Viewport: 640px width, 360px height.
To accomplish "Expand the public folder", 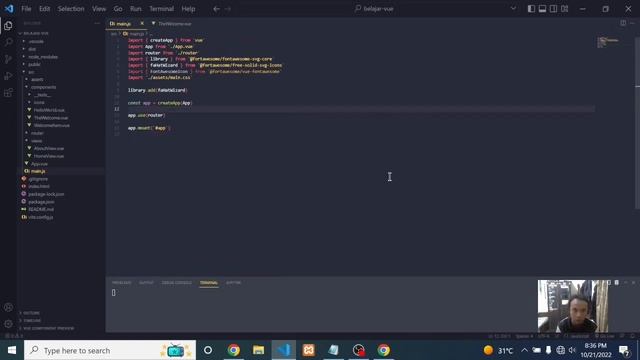I will [x=34, y=64].
